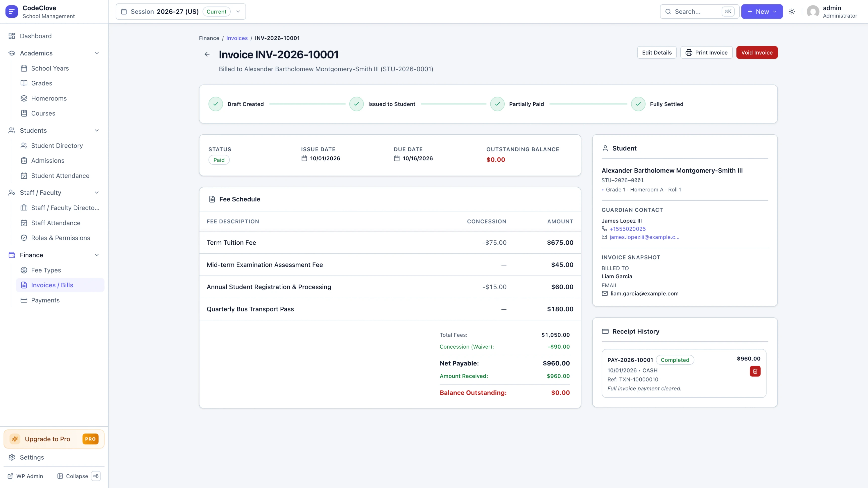This screenshot has height=488, width=868.
Task: Open Dashboard from the sidebar
Action: (54, 36)
